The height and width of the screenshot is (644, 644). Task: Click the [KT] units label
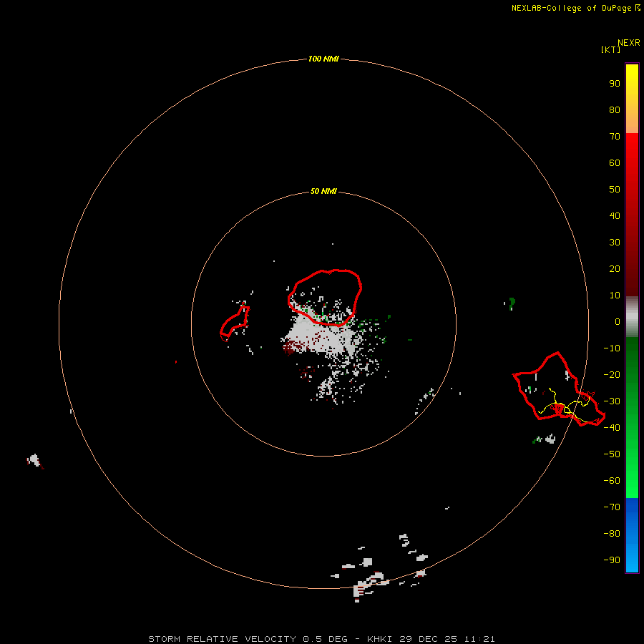click(x=611, y=49)
